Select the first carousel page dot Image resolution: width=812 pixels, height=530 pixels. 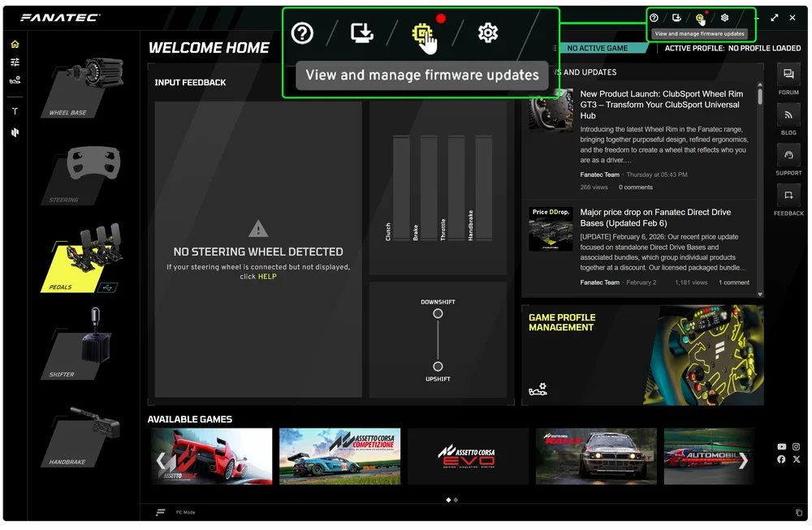[x=448, y=501]
